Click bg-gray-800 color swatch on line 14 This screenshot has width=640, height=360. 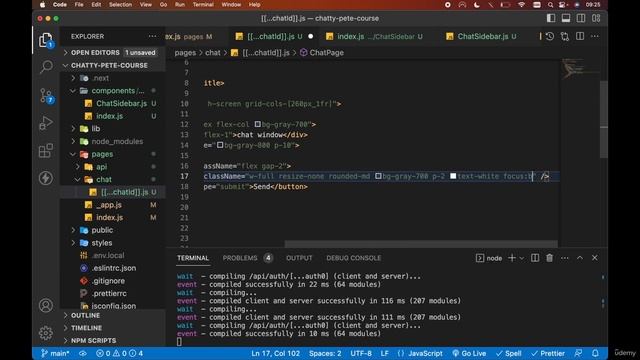[x=220, y=145]
